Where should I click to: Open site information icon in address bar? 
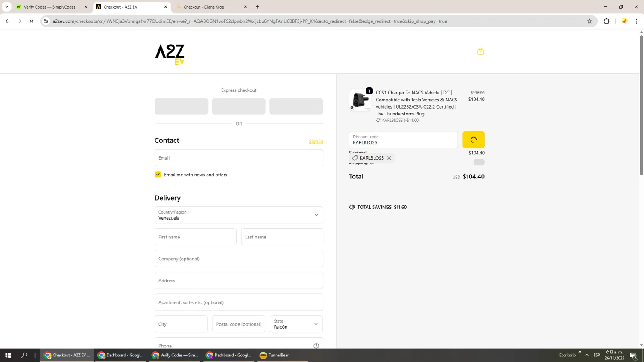[x=46, y=21]
